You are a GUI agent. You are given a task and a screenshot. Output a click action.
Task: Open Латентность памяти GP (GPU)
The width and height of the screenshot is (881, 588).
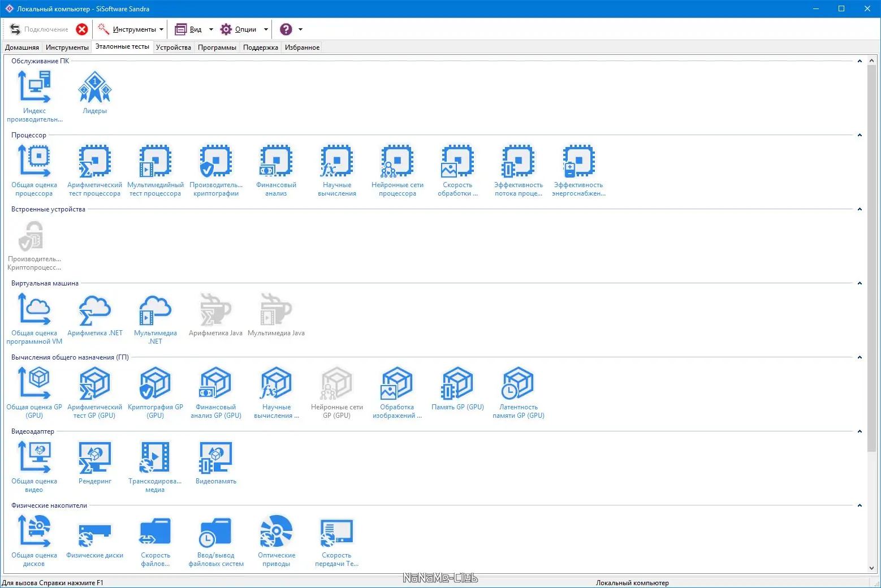click(519, 392)
